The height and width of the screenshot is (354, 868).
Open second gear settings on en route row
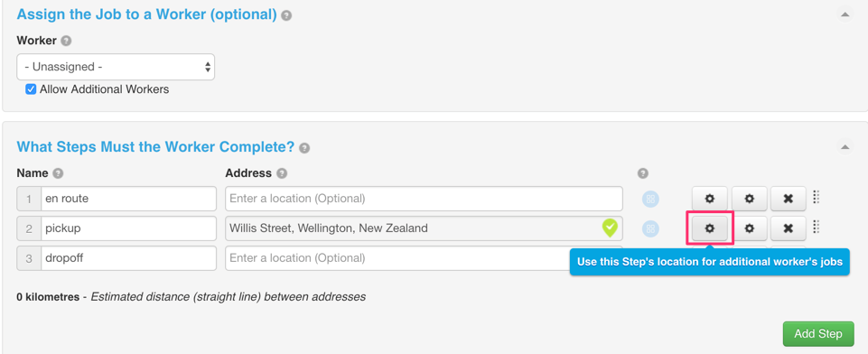(x=750, y=198)
